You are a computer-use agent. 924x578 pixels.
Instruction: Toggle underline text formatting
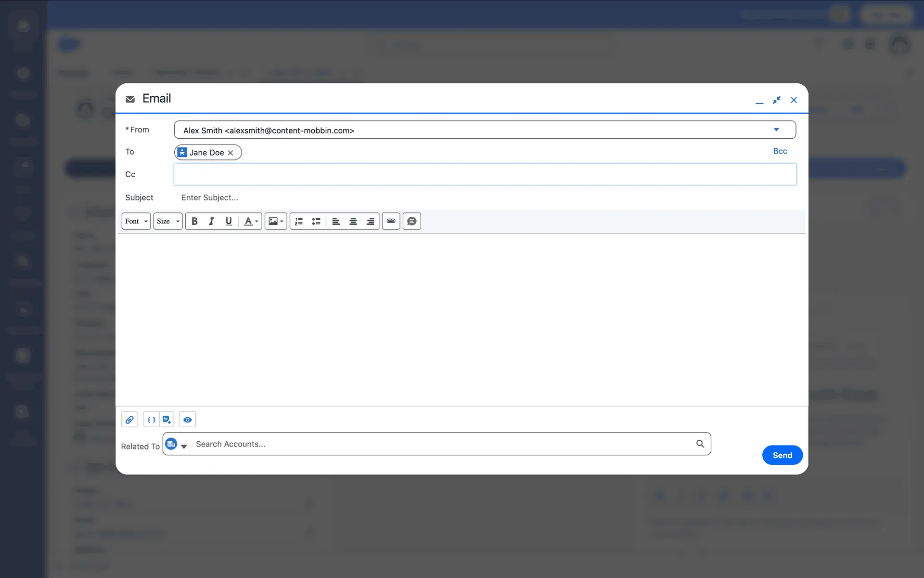[229, 221]
